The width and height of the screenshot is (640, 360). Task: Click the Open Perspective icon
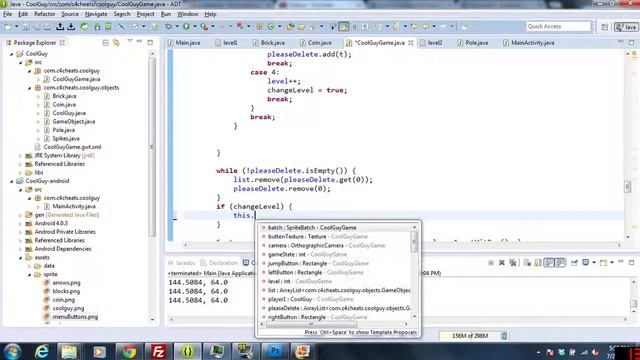[x=604, y=27]
